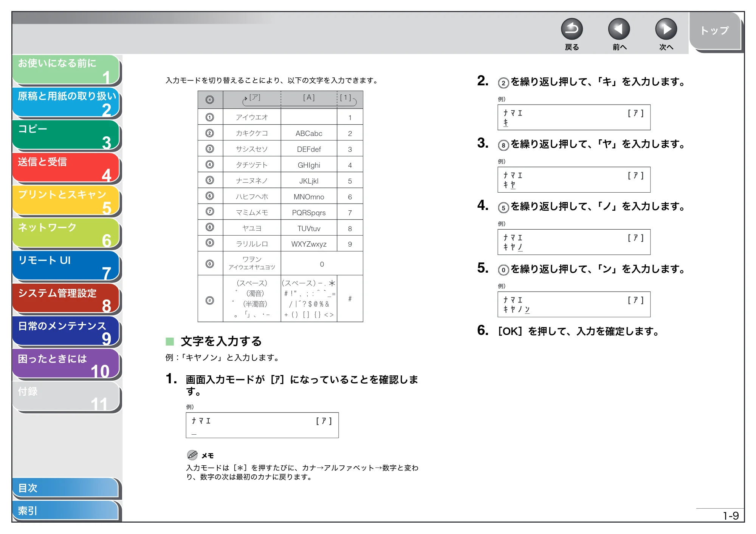Image resolution: width=756 pixels, height=534 pixels.
Task: Open chapter 2 原稿と用紙の取り扱い
Action: click(66, 102)
